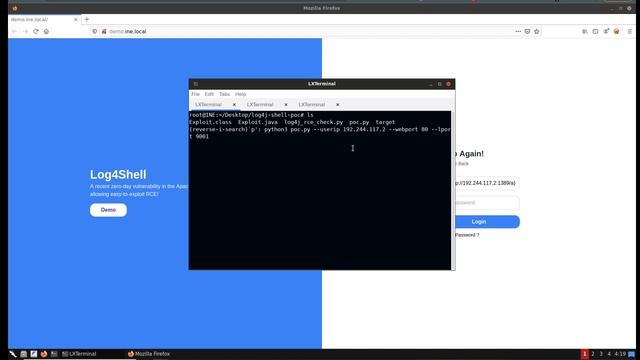Open the Edit menu in LXTerminal
Viewport: 640px width, 360px height.
point(209,94)
